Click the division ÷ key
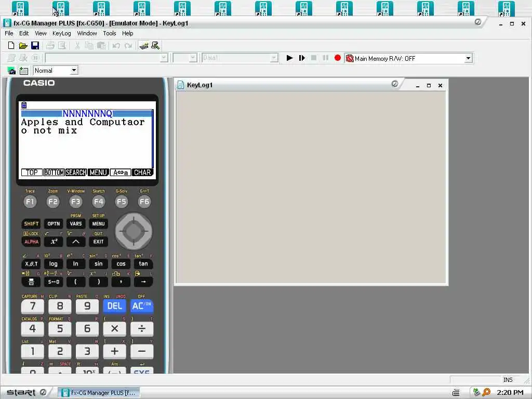The image size is (532, 399). pos(141,328)
